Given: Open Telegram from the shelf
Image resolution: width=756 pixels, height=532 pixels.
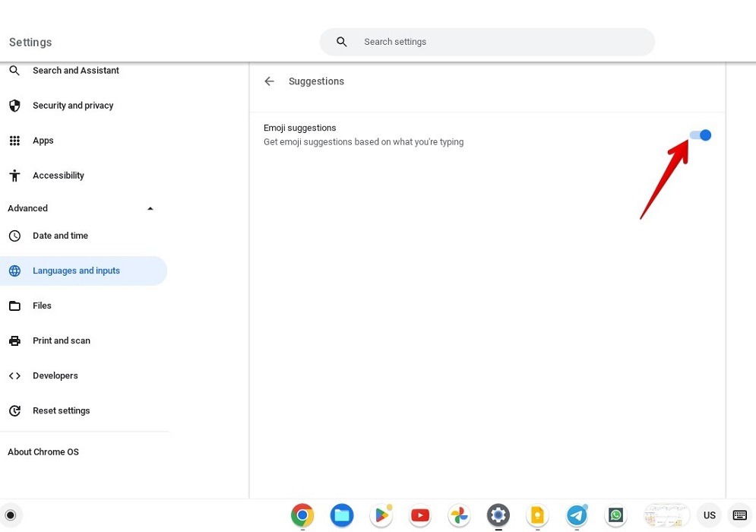Looking at the screenshot, I should click(577, 515).
